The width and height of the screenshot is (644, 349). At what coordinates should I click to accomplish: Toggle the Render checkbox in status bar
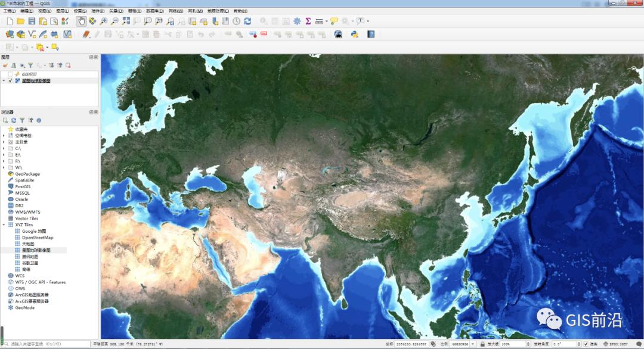[586, 344]
